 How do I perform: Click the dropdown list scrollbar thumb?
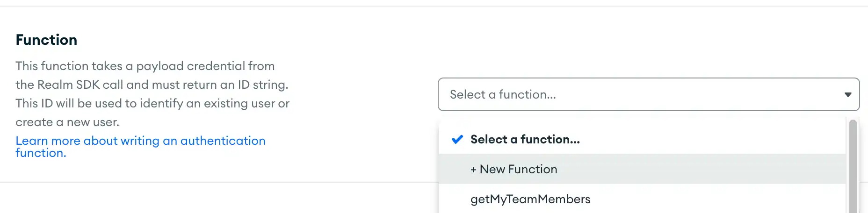853,168
